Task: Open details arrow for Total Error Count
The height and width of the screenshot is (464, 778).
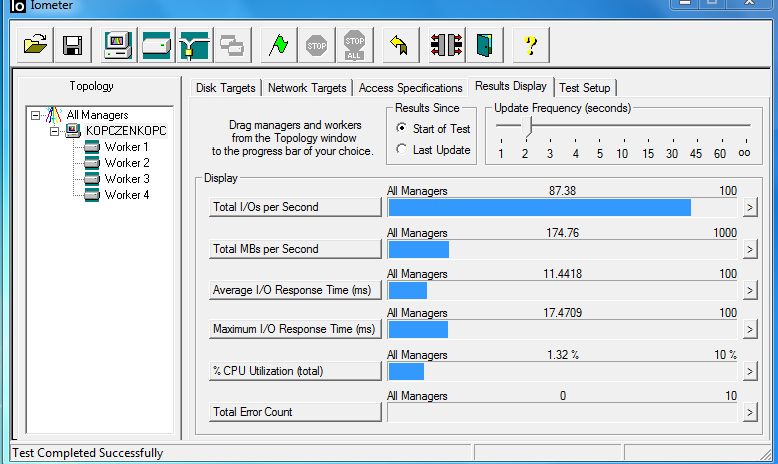Action: 750,412
